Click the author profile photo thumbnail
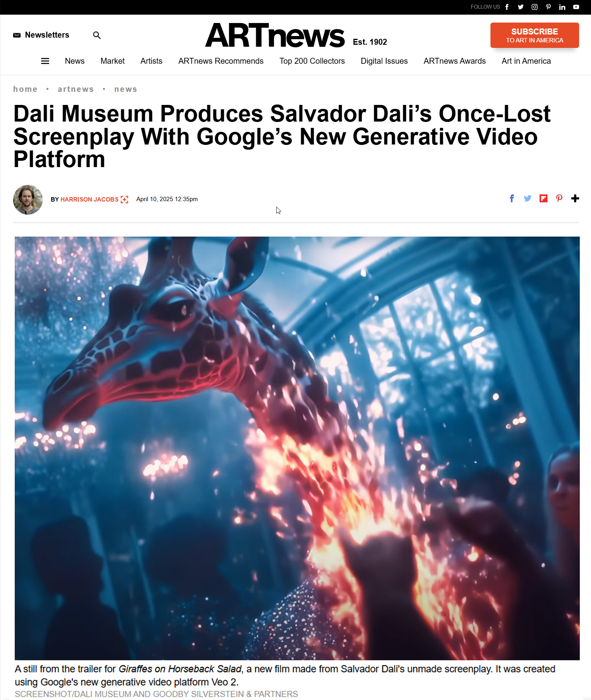Screen dimensions: 591x700 click(x=28, y=200)
